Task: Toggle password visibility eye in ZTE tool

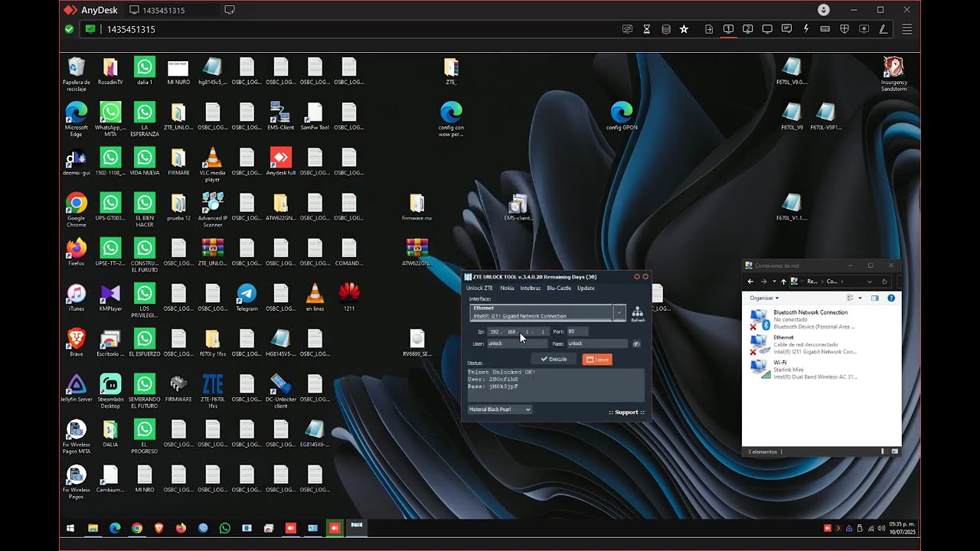Action: [x=636, y=344]
